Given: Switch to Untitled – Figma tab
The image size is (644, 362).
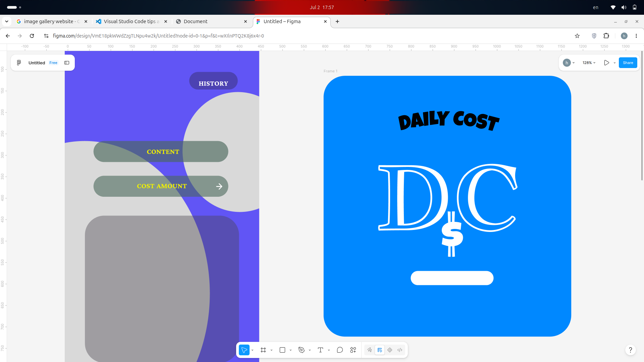Looking at the screenshot, I should [292, 21].
